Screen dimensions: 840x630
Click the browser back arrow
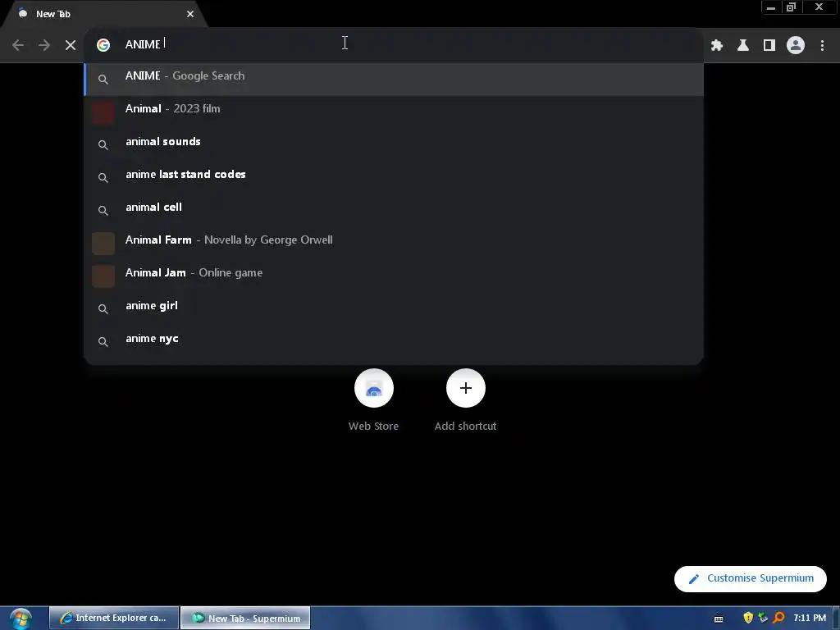(x=18, y=45)
